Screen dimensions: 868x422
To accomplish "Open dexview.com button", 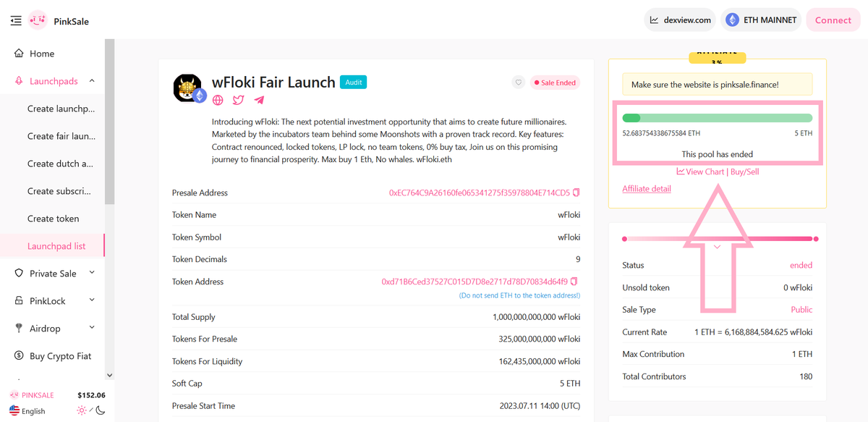I will [x=680, y=20].
